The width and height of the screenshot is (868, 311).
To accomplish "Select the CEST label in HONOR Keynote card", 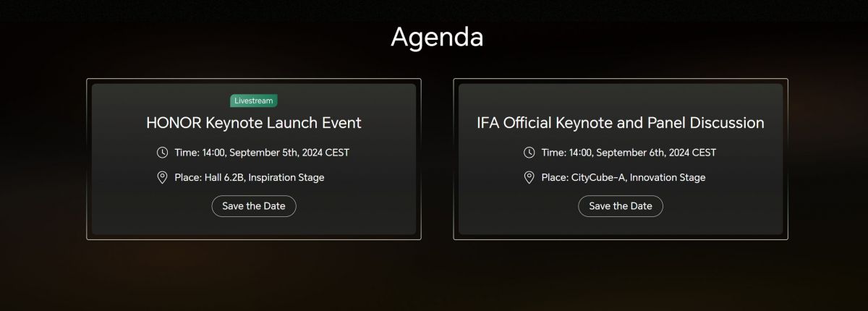I will click(337, 153).
